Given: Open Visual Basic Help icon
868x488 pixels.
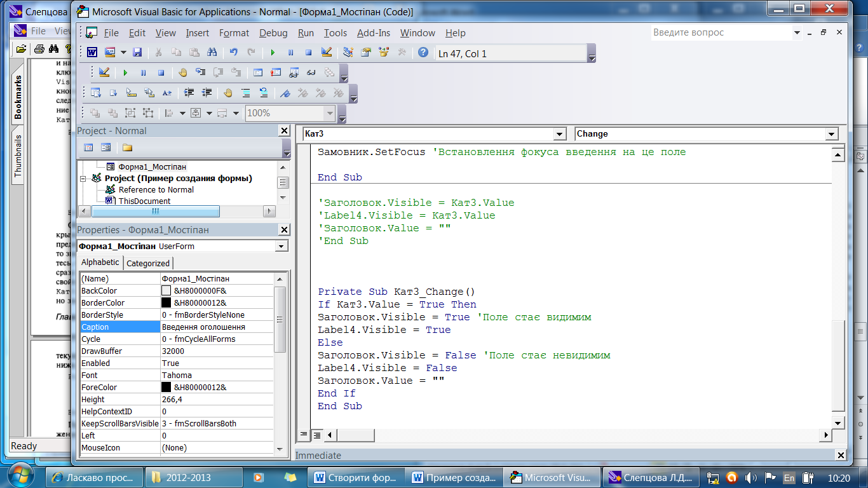Looking at the screenshot, I should pyautogui.click(x=423, y=52).
